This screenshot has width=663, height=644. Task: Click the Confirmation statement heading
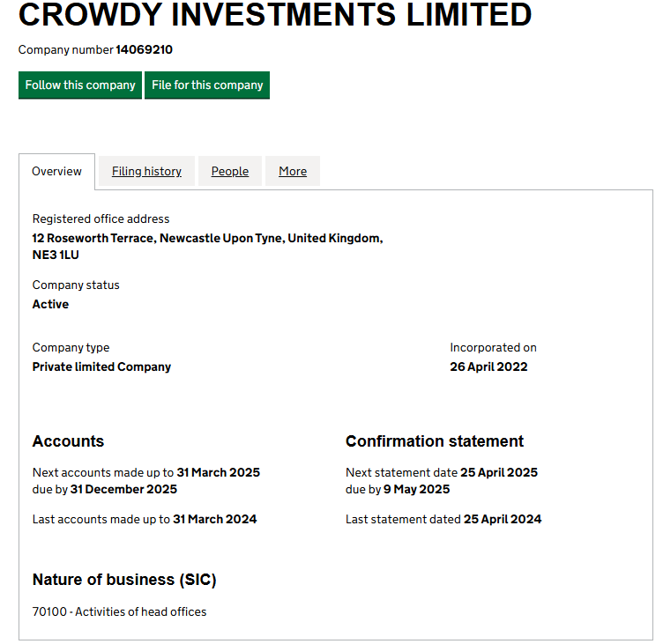435,441
